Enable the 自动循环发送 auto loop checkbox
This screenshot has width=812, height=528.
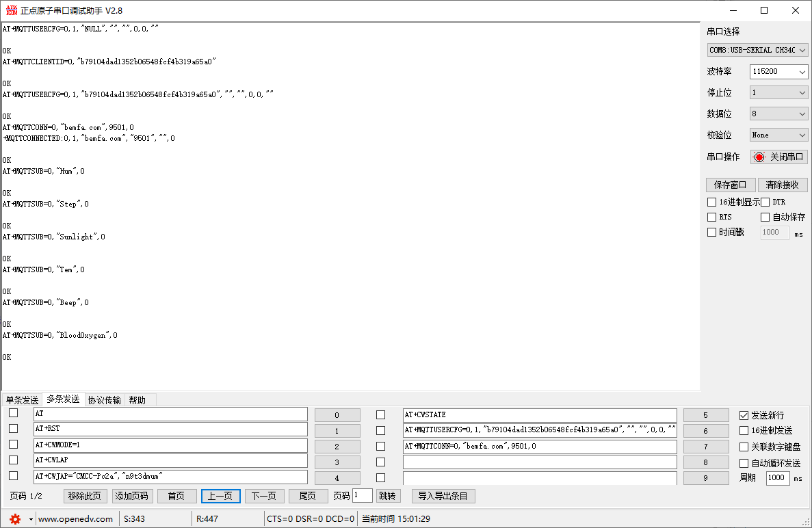tap(744, 463)
